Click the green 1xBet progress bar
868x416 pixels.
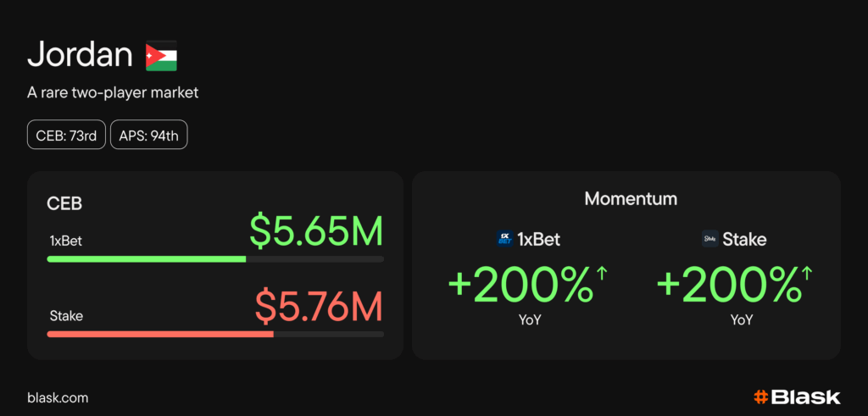coord(146,258)
